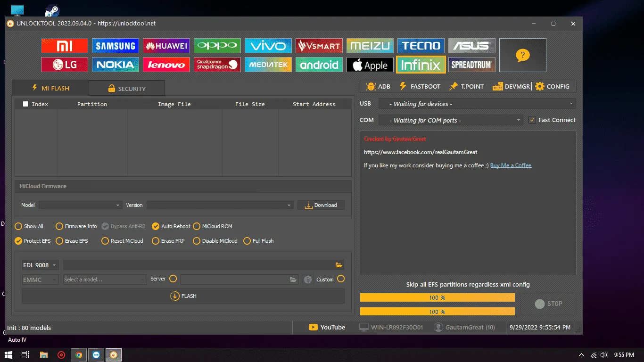Toggle the Index header checkbox
Image resolution: width=644 pixels, height=362 pixels.
pos(25,104)
